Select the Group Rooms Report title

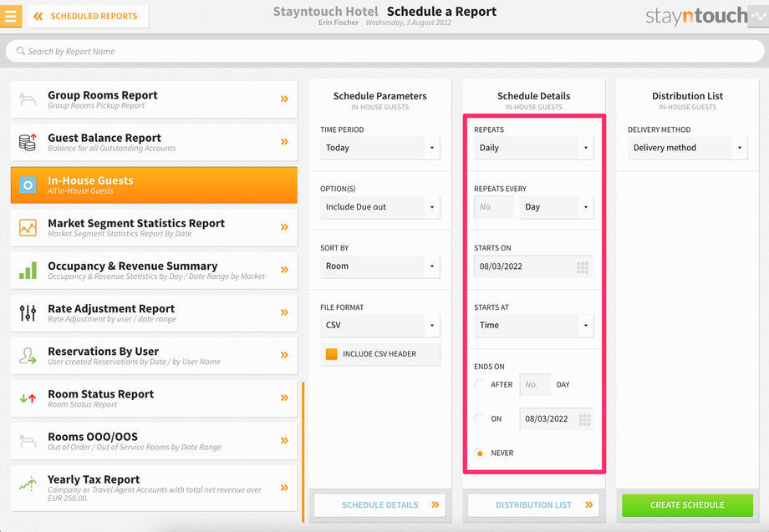pyautogui.click(x=103, y=95)
